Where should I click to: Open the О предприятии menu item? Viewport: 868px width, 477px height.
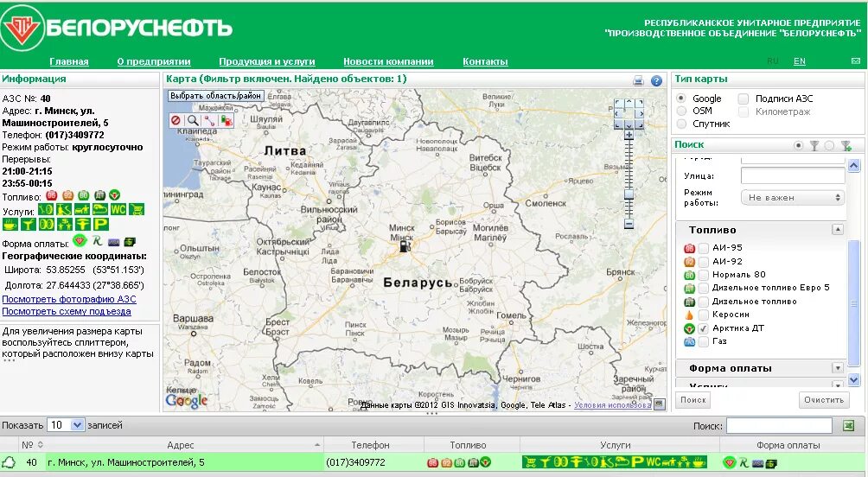154,61
